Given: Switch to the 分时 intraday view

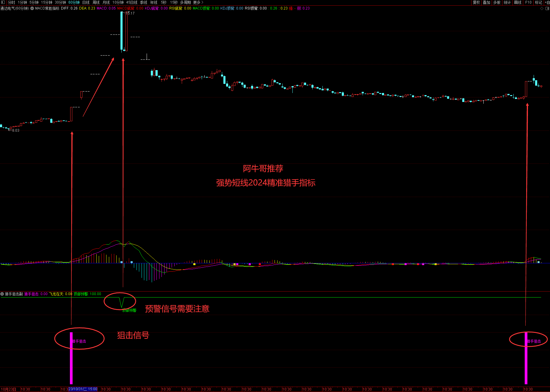Looking at the screenshot, I should (x=12, y=2).
